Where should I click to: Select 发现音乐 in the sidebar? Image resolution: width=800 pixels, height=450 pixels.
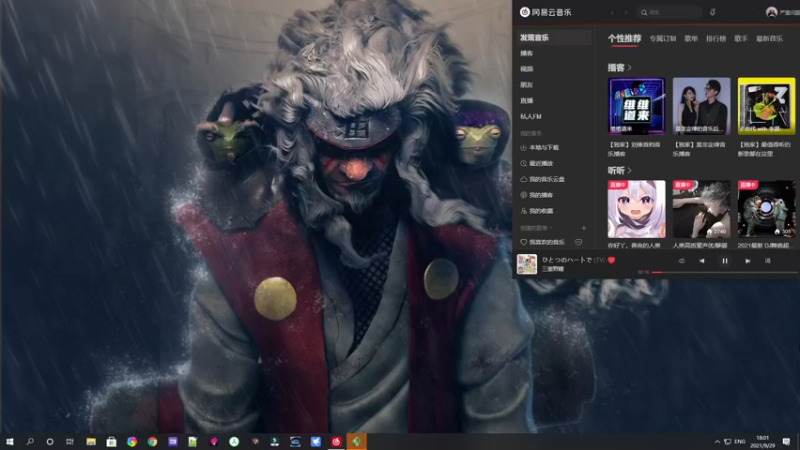554,37
